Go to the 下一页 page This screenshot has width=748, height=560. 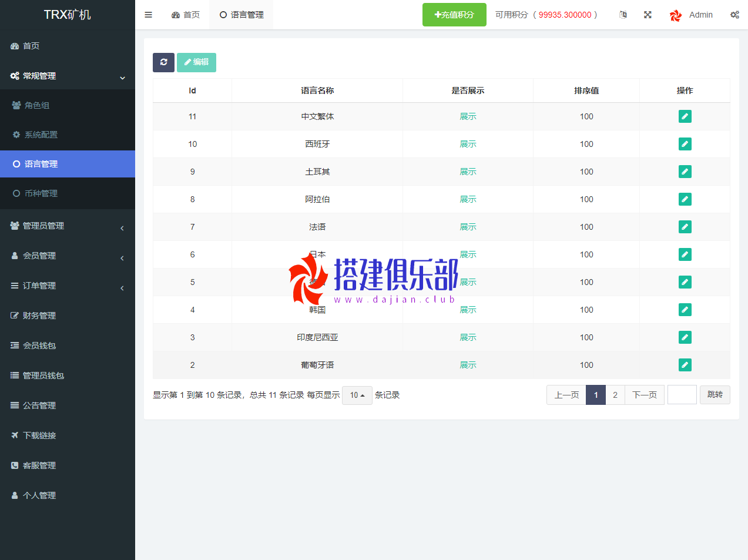point(645,395)
